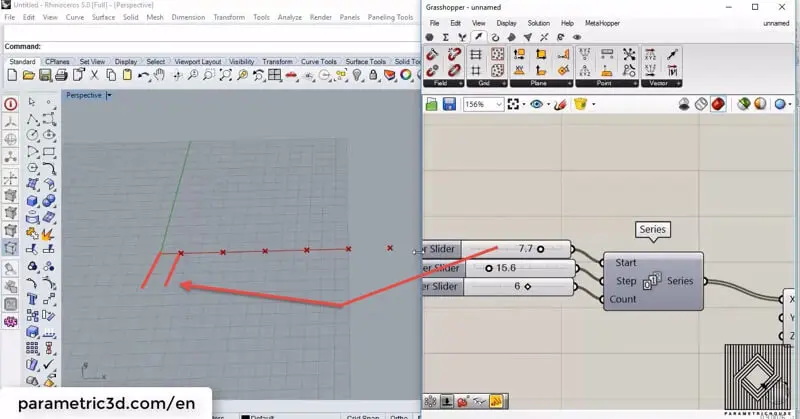Click the Undo arrow in Rhino's toolbar

(x=144, y=75)
